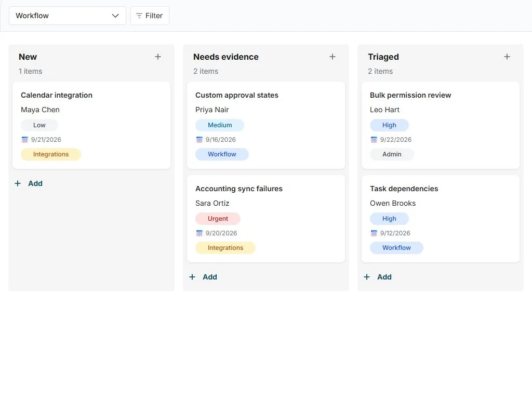
Task: Click Add at the bottom of Triaged column
Action: pos(378,277)
